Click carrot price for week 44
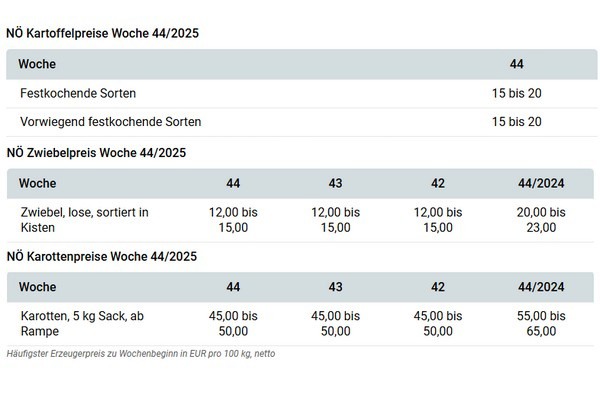 pos(233,324)
